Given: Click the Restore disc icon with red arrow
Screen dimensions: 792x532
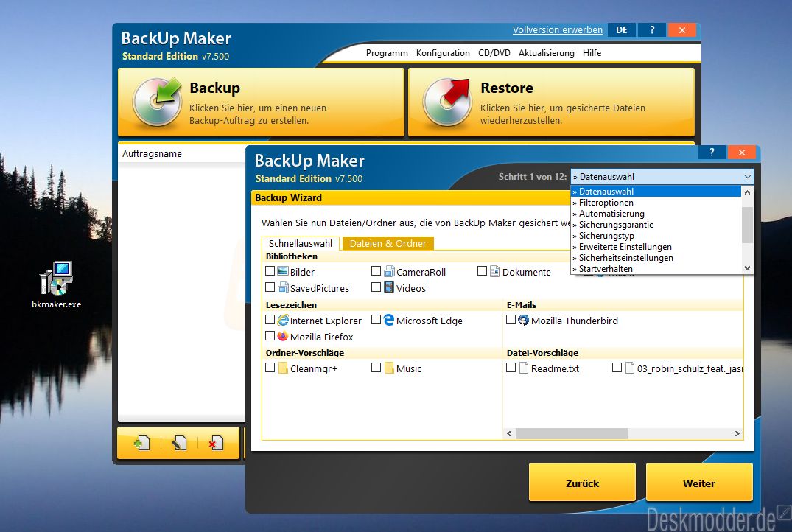Looking at the screenshot, I should tap(446, 102).
